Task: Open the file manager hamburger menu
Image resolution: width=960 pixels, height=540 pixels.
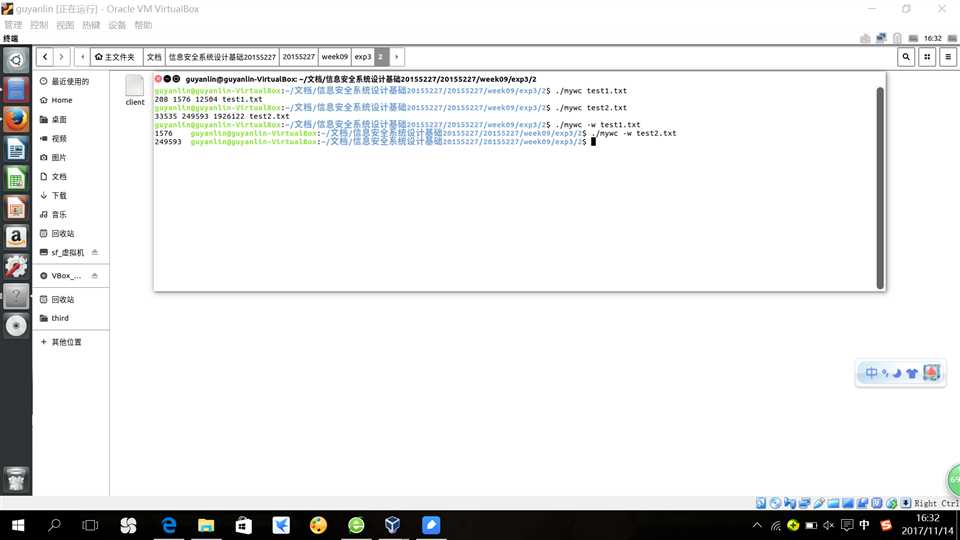Action: (x=948, y=57)
